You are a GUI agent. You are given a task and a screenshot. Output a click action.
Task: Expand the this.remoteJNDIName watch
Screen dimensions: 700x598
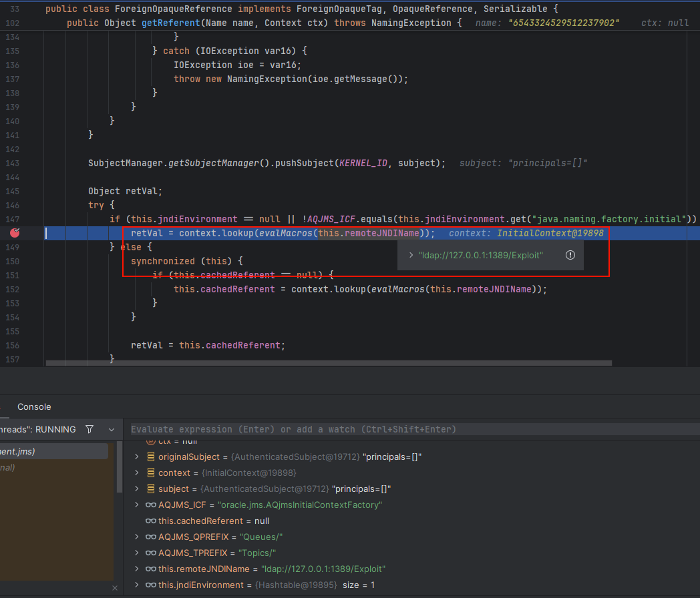(137, 569)
